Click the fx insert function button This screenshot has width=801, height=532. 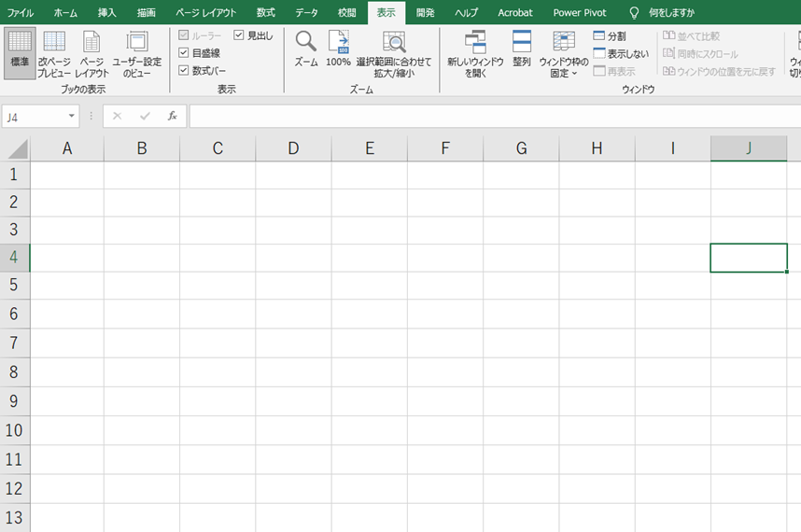(x=173, y=117)
